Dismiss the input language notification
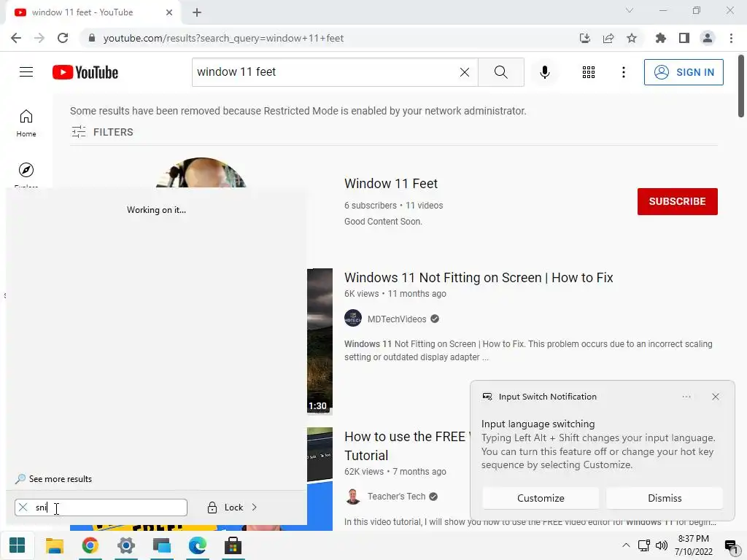 (x=665, y=498)
